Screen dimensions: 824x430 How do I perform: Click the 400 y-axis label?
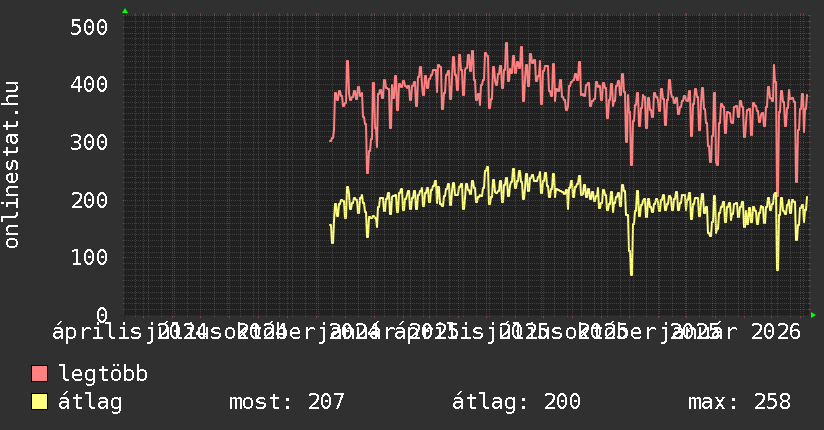point(89,85)
